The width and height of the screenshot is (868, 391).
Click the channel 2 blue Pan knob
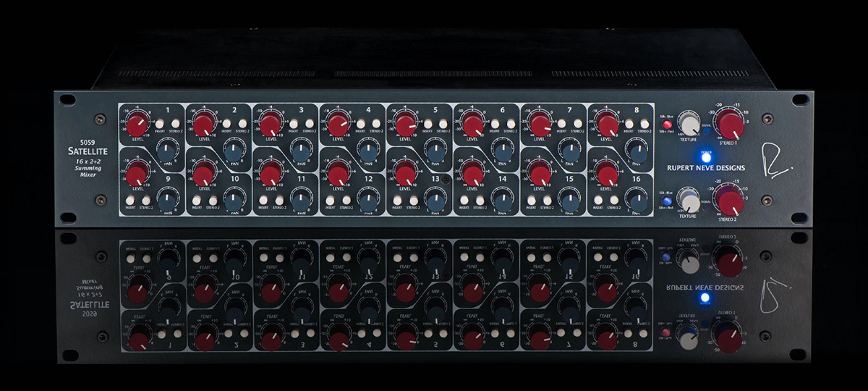pyautogui.click(x=233, y=152)
